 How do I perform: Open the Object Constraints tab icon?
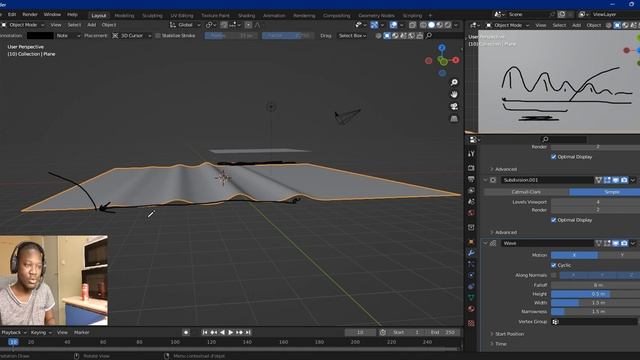(471, 286)
